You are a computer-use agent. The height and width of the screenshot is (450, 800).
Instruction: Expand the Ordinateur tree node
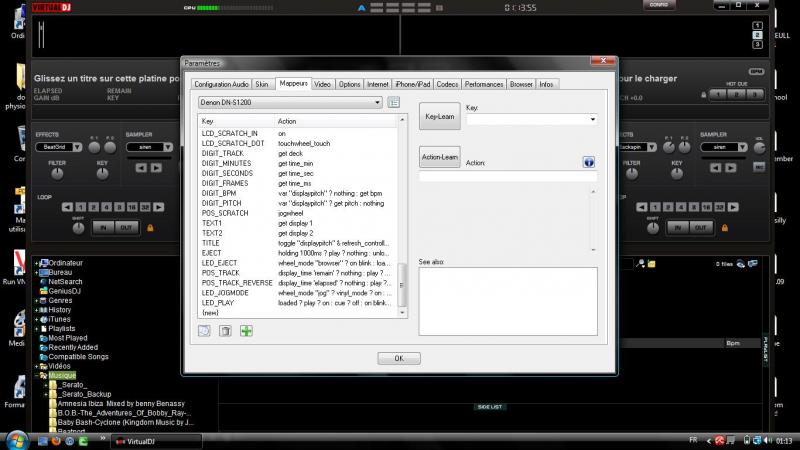coord(37,263)
